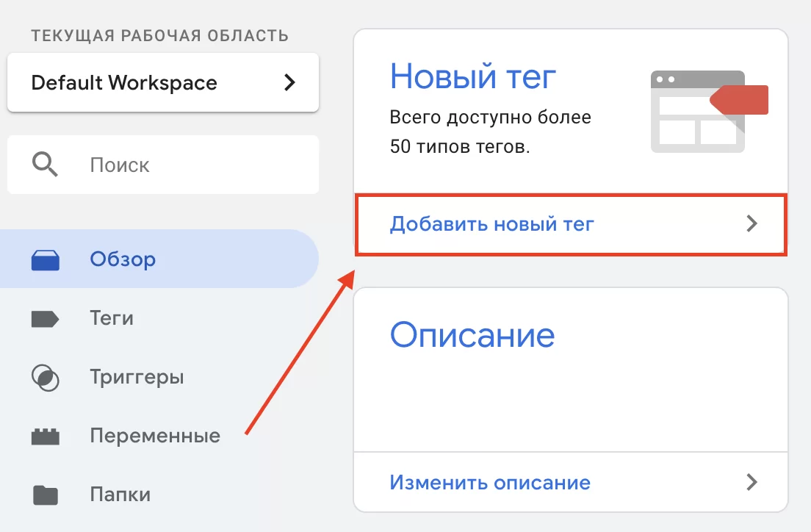The image size is (811, 532).
Task: Click the Folders (Папки) folder icon
Action: (45, 495)
